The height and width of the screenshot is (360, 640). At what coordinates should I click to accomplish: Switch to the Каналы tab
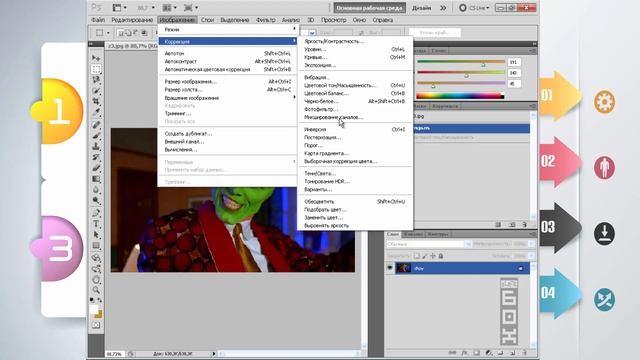click(x=413, y=234)
